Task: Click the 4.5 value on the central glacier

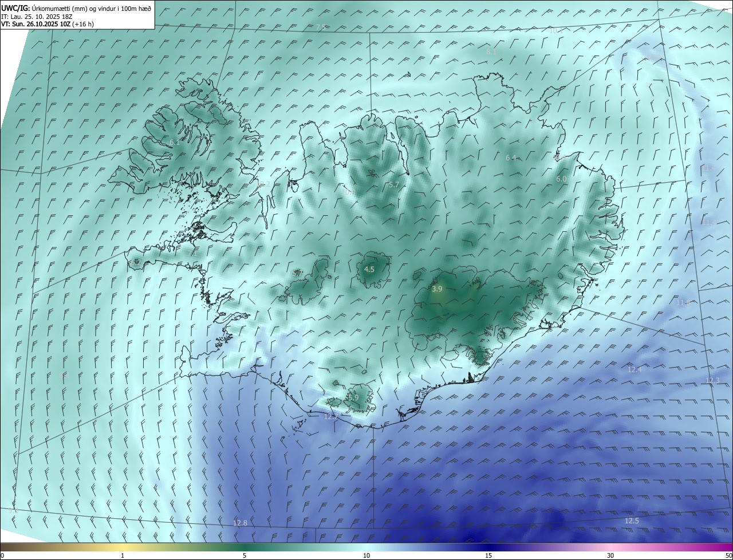Action: pyautogui.click(x=369, y=269)
